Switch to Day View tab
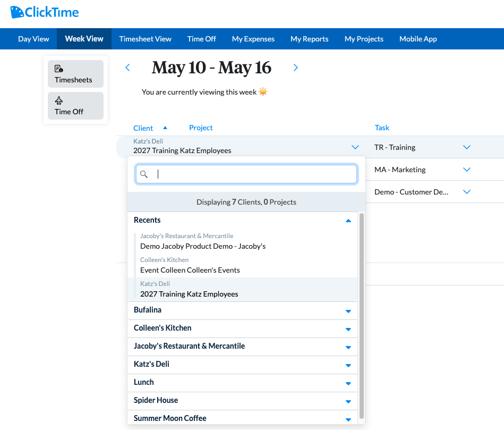Viewport: 504px width, 430px height. pos(33,39)
